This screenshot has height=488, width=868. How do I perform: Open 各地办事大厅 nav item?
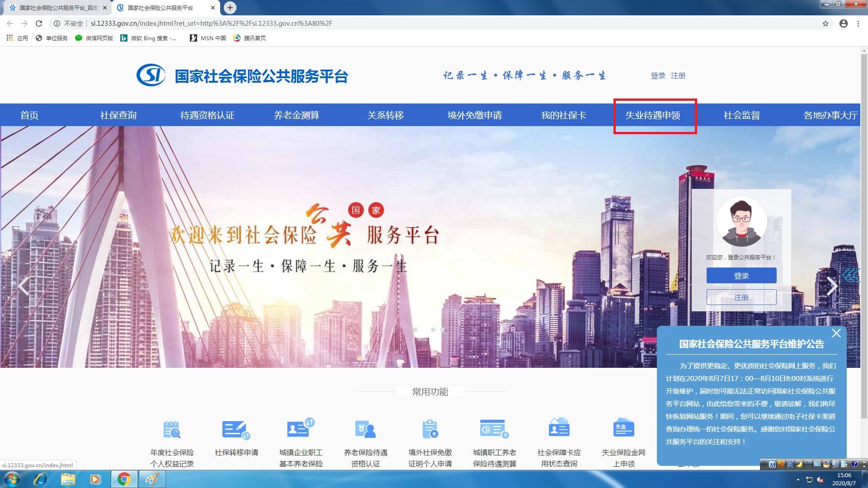point(831,115)
